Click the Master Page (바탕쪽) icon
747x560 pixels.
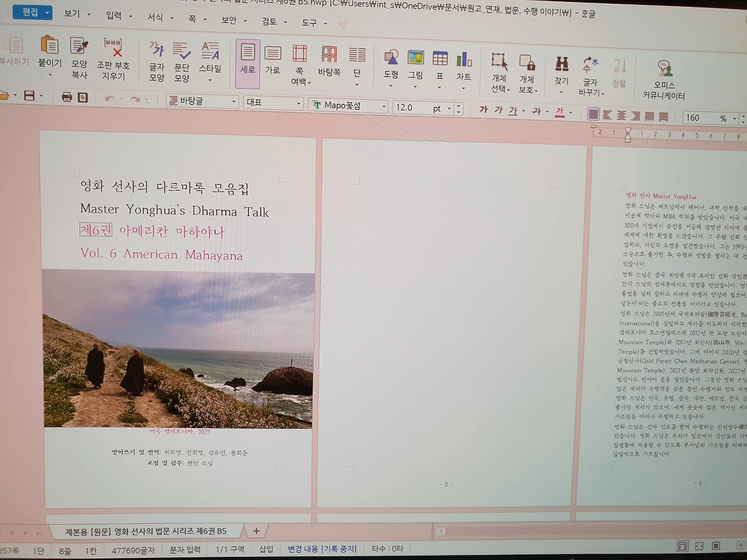click(x=329, y=54)
